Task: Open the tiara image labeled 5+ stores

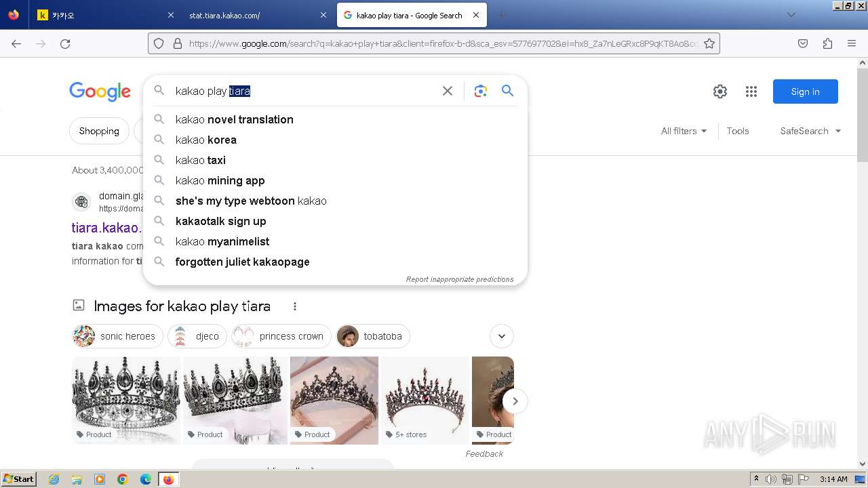Action: point(425,401)
